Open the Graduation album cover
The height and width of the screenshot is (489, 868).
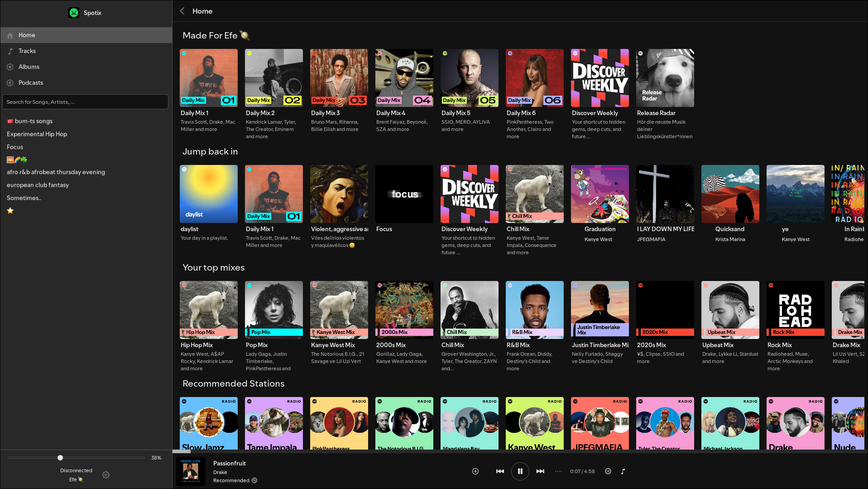(x=600, y=194)
